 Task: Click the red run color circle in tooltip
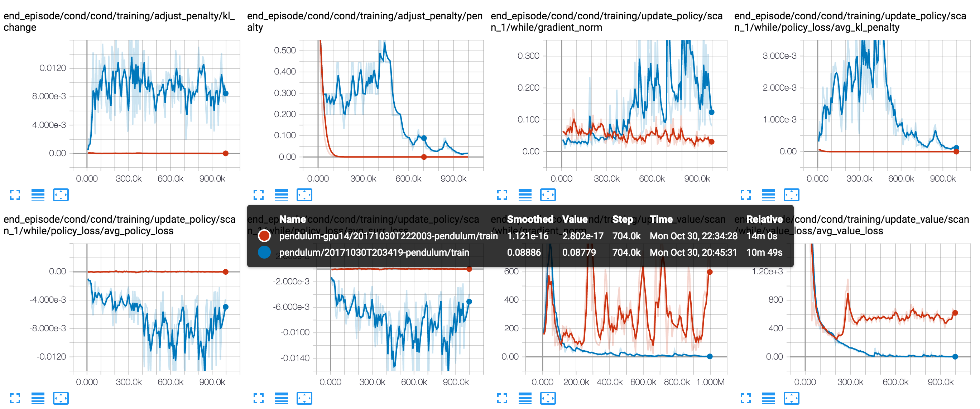[x=265, y=236]
